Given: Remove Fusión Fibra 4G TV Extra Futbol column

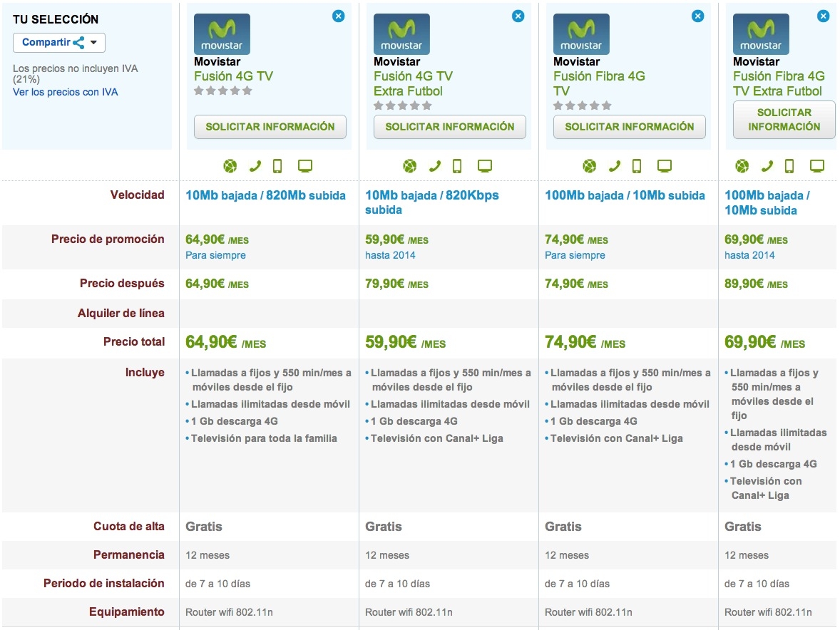Looking at the screenshot, I should (824, 16).
